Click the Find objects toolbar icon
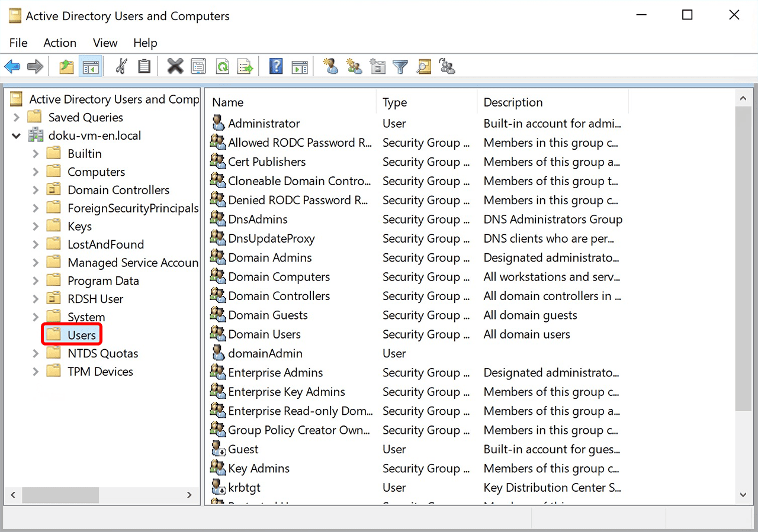Image resolution: width=758 pixels, height=532 pixels. click(424, 67)
